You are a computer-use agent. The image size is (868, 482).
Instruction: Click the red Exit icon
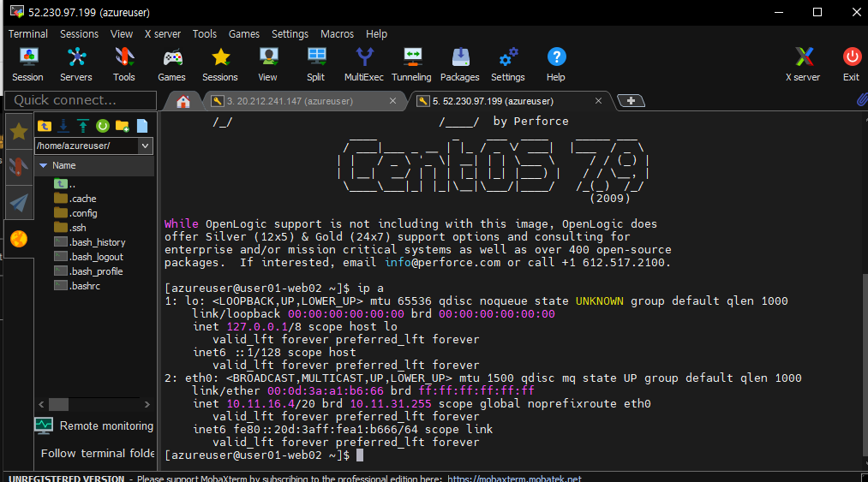tap(852, 64)
